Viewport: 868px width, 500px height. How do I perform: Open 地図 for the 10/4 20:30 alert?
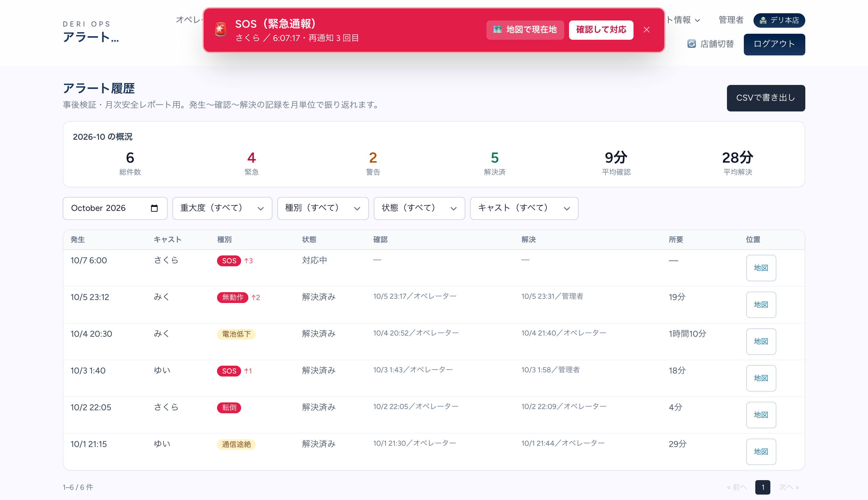761,341
